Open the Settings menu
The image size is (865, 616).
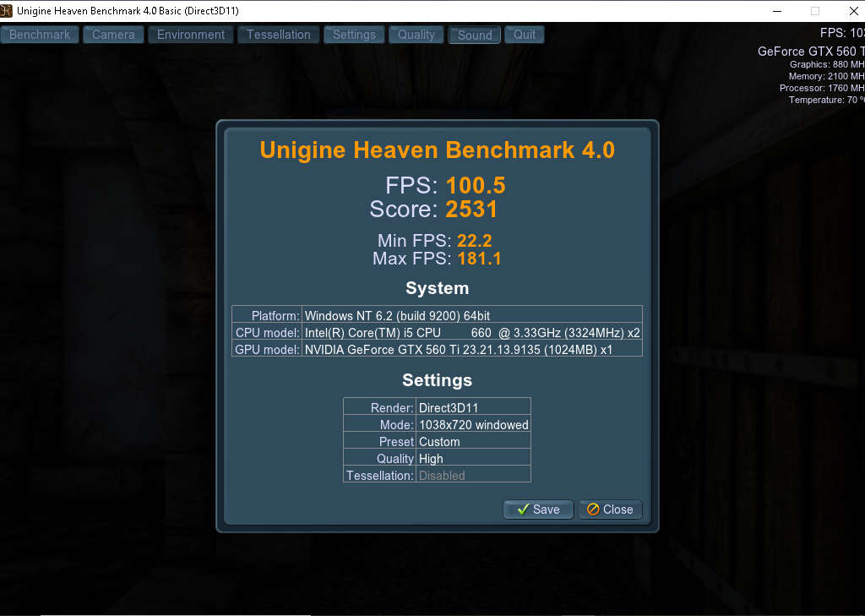pyautogui.click(x=354, y=35)
